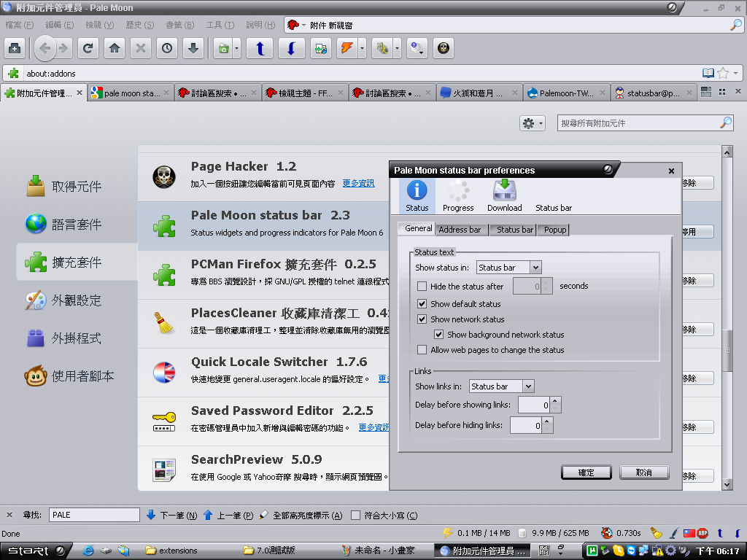747x560 pixels.
Task: Click the bookmark star in address bar
Action: [723, 74]
